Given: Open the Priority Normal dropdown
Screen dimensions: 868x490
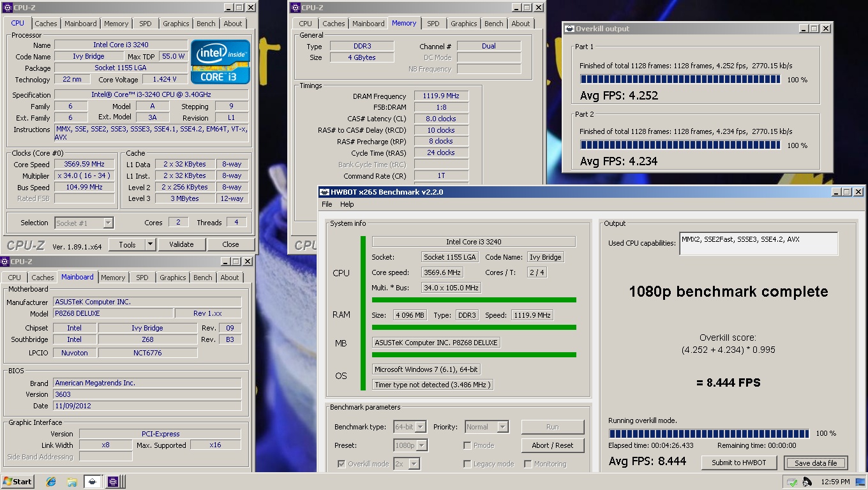Looking at the screenshot, I should (x=503, y=427).
